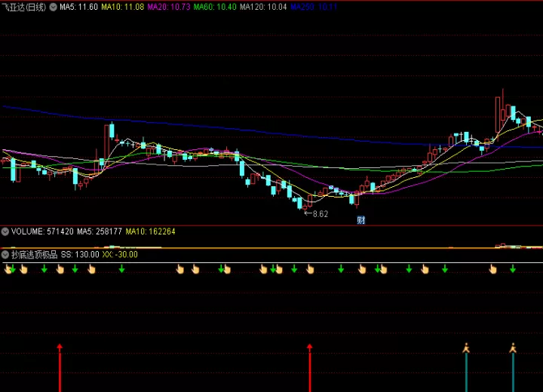This screenshot has height=392, width=543.
Task: Click the VOLUME: 571420 value
Action: (42, 231)
